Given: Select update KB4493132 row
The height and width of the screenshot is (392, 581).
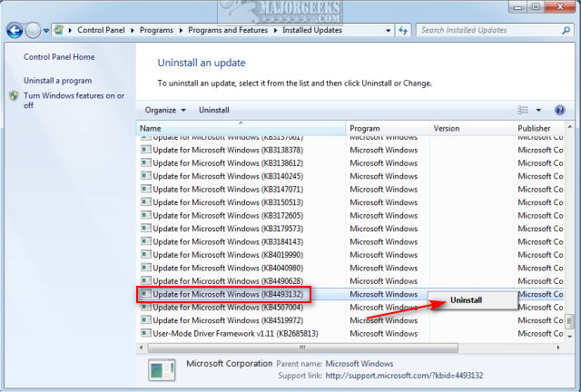Looking at the screenshot, I should [351, 294].
